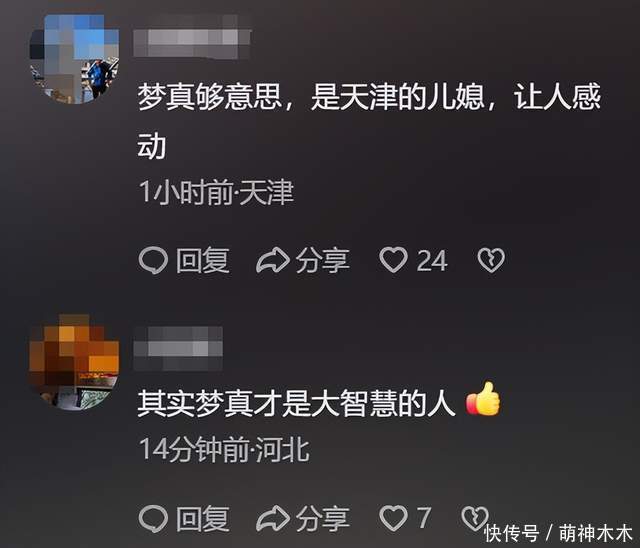640x548 pixels.
Task: Like the comment showing 7 likes
Action: click(x=393, y=518)
